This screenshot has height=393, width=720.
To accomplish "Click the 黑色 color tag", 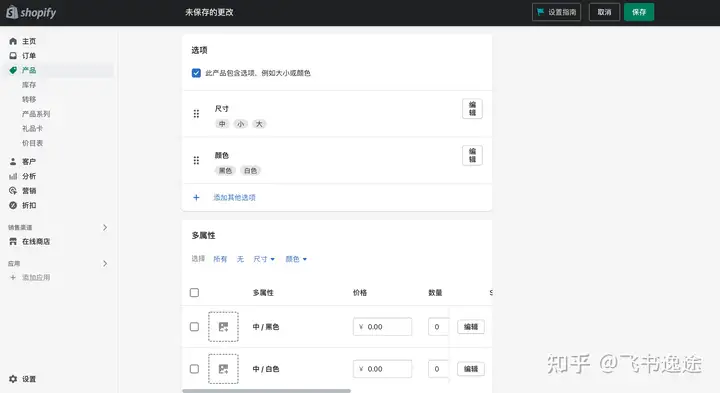I will 225,171.
